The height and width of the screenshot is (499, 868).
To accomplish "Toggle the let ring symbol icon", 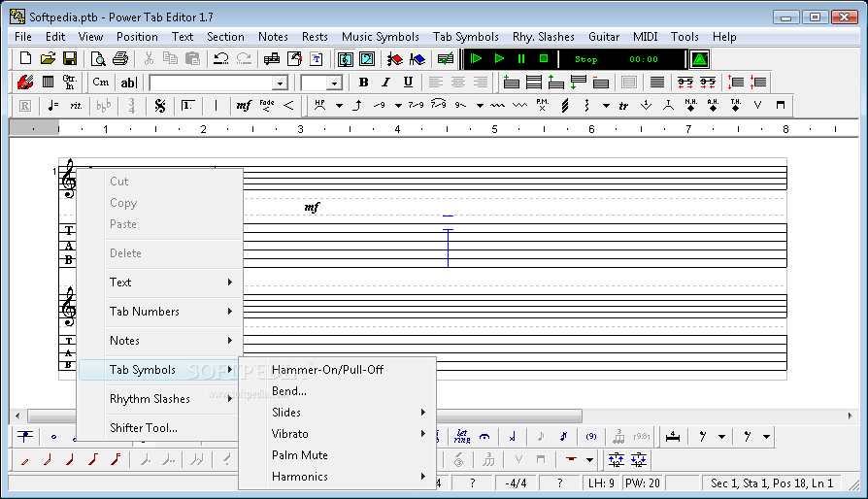I will 462,437.
